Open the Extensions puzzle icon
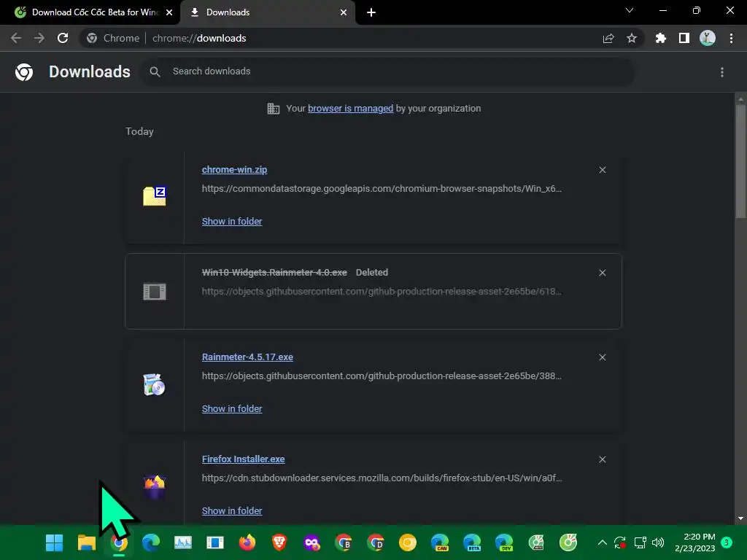 tap(661, 38)
